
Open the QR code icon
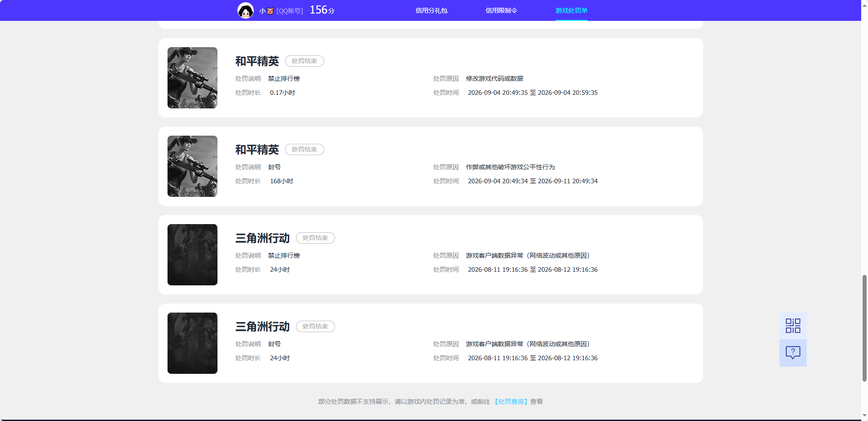tap(793, 326)
